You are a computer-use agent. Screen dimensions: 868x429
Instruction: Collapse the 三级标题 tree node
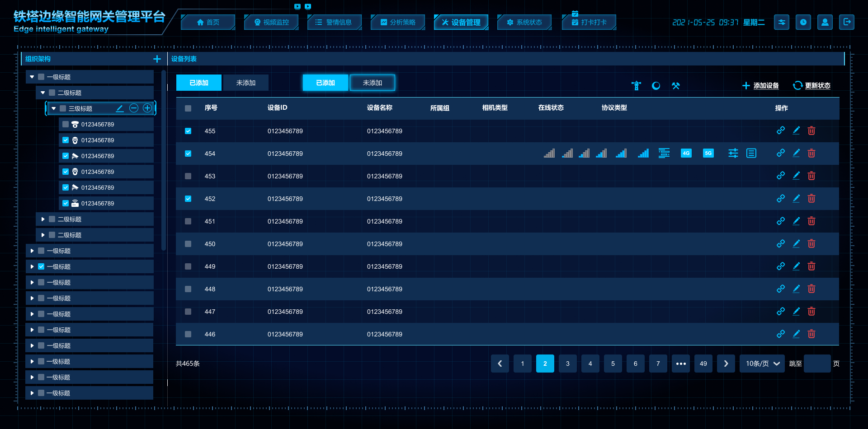pyautogui.click(x=54, y=108)
